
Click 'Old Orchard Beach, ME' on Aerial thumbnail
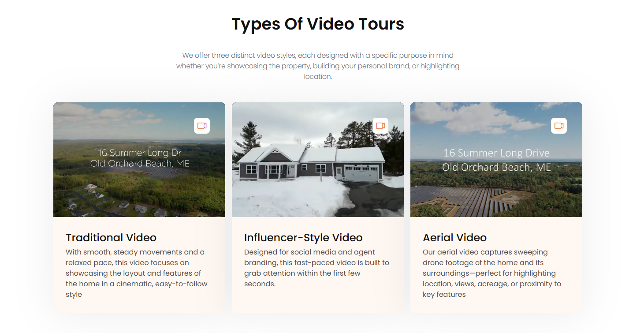pos(496,167)
